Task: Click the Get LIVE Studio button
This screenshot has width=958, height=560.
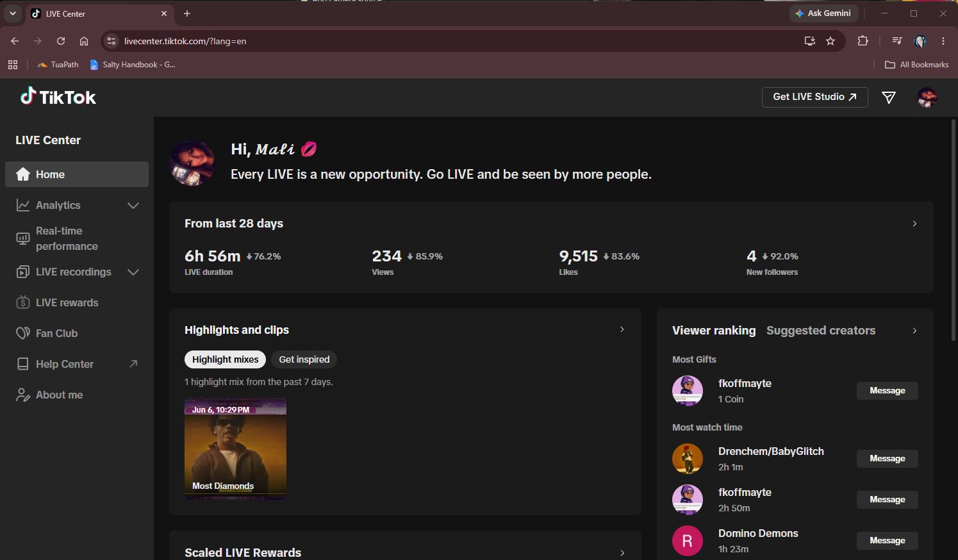Action: coord(814,97)
